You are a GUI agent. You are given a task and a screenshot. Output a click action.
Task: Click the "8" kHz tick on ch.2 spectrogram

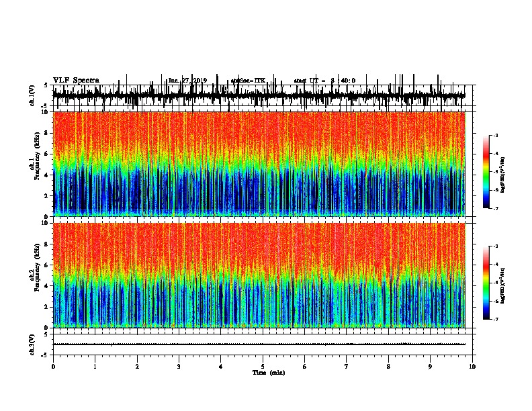pyautogui.click(x=47, y=244)
